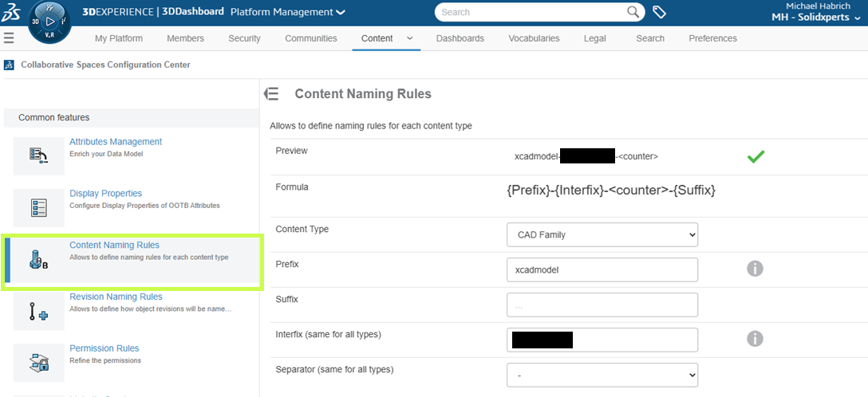Click into the Suffix input field

[x=602, y=305]
